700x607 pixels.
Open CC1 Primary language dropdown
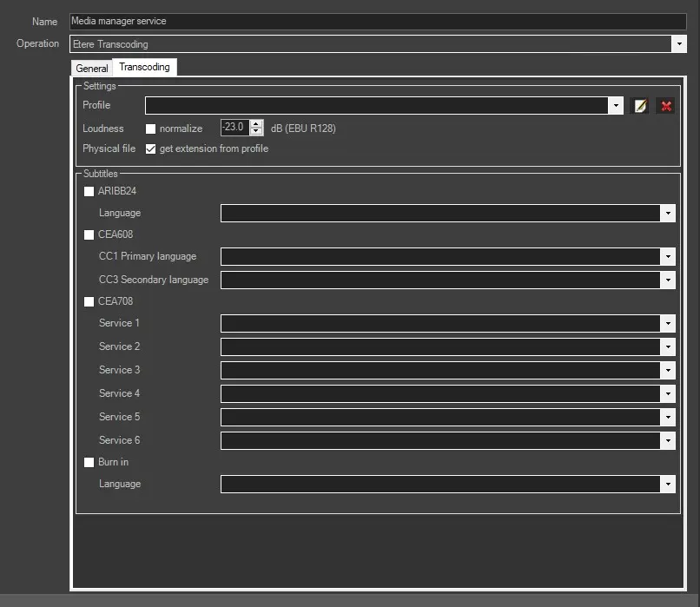(x=667, y=257)
